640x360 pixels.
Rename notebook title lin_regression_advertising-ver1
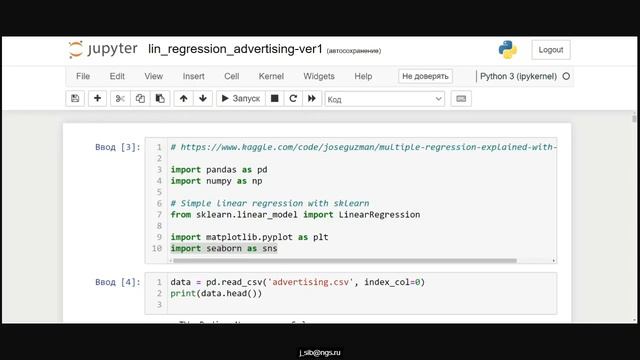tap(235, 49)
